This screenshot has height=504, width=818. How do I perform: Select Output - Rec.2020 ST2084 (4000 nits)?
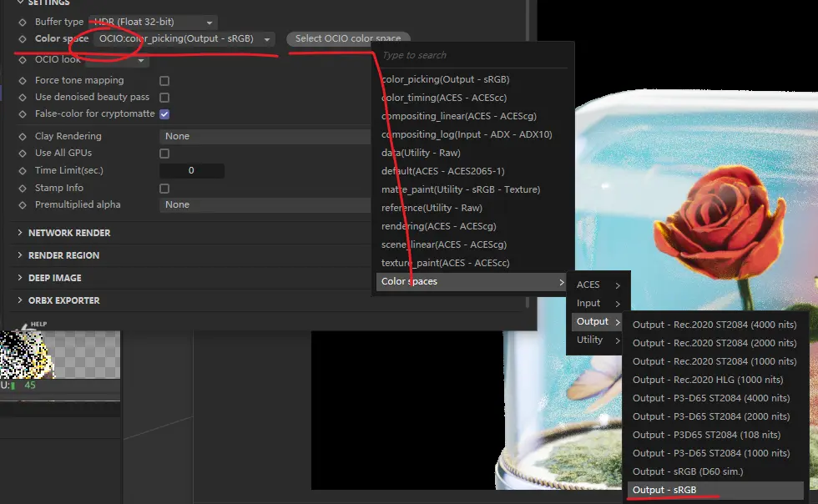[714, 325]
